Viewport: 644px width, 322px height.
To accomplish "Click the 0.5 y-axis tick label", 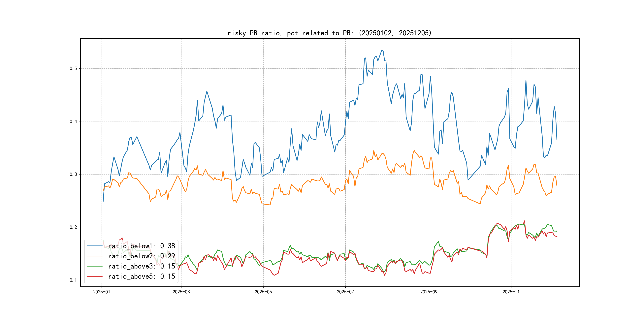I will 73,69.
